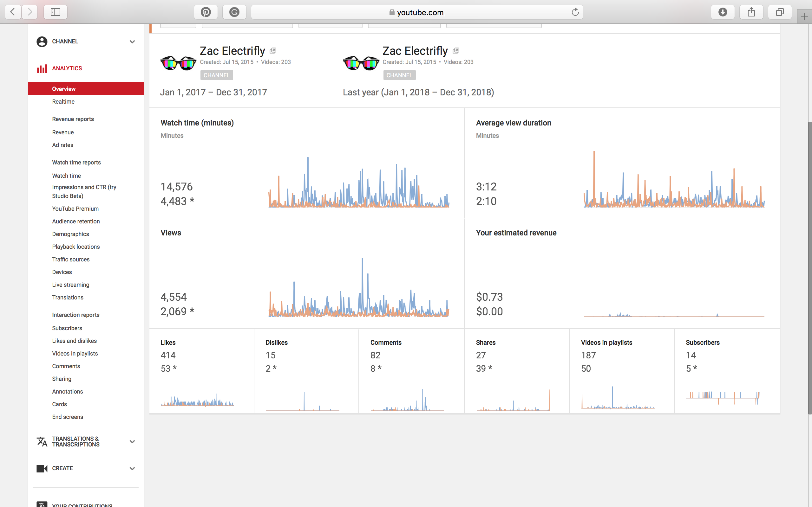The image size is (812, 507).
Task: Reload the page with refresh icon
Action: pos(575,12)
